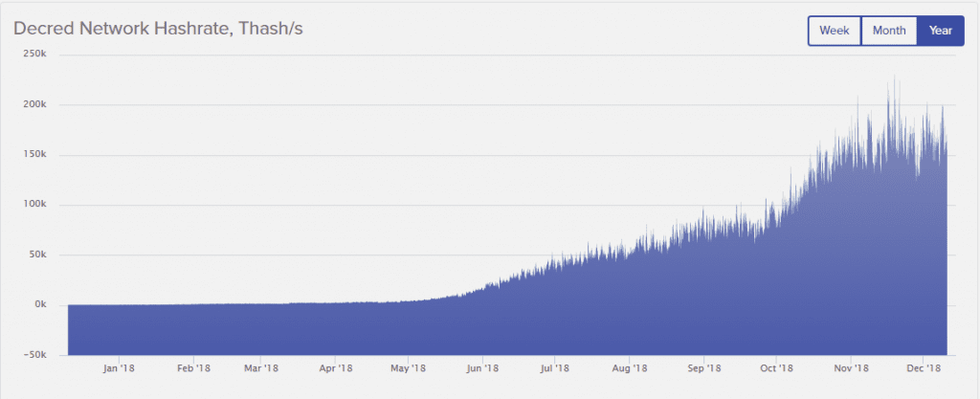Image resolution: width=980 pixels, height=399 pixels.
Task: Switch chart range to Week
Action: [x=835, y=31]
